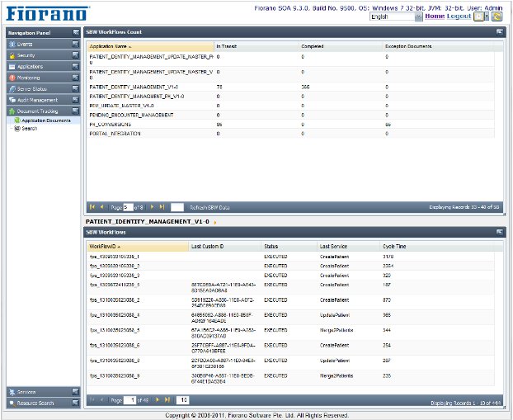Screen dimensions: 513x420
Task: Open small dropdown arrow next to note icon
Action: click(x=487, y=17)
